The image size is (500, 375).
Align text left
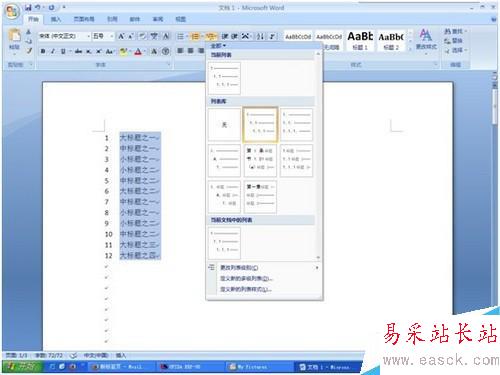point(180,51)
